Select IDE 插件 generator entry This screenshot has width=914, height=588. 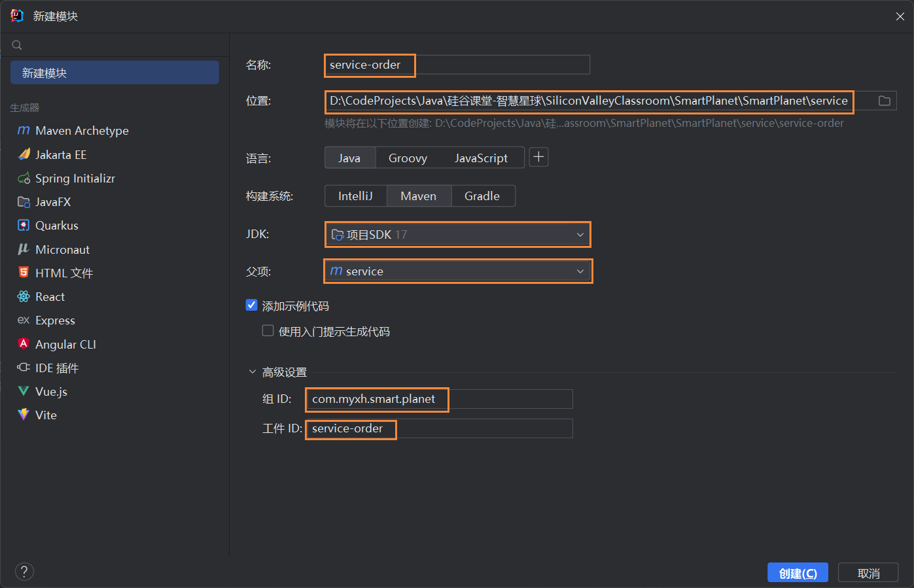click(114, 368)
